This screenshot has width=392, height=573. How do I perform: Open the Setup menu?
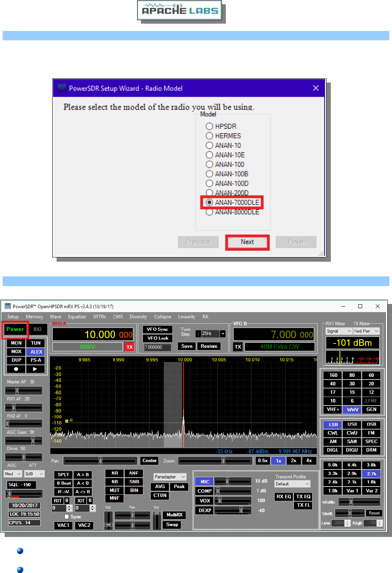coord(13,317)
